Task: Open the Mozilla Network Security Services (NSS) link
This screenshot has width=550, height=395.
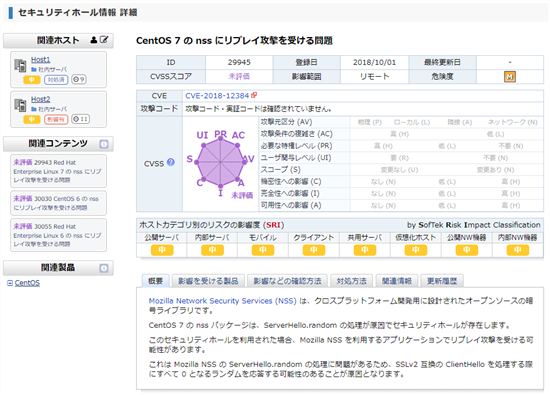Action: (223, 301)
